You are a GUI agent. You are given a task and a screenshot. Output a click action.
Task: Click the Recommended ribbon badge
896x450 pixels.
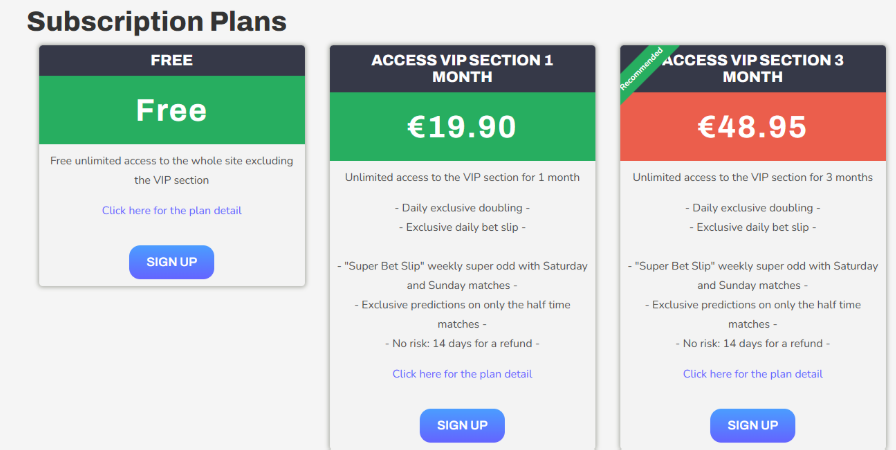coord(641,68)
